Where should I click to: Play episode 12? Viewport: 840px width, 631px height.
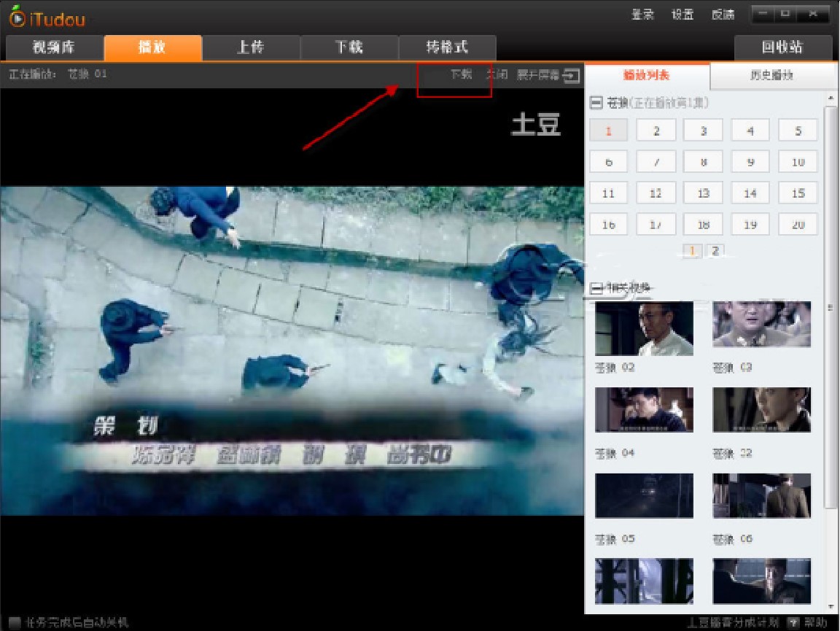(656, 193)
